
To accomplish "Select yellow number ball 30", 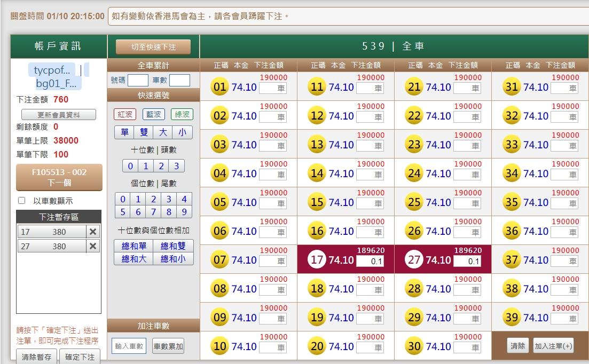I will (x=414, y=346).
